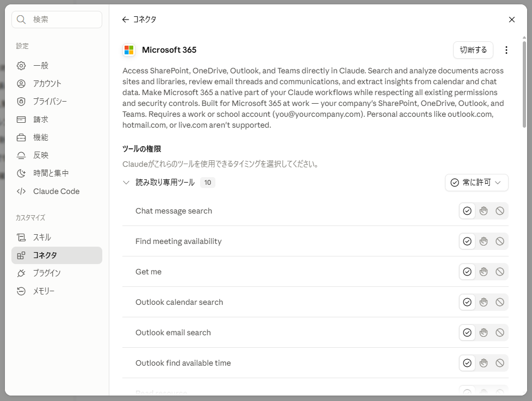
Task: Click the shield icon beside プライバシー
Action: point(21,102)
